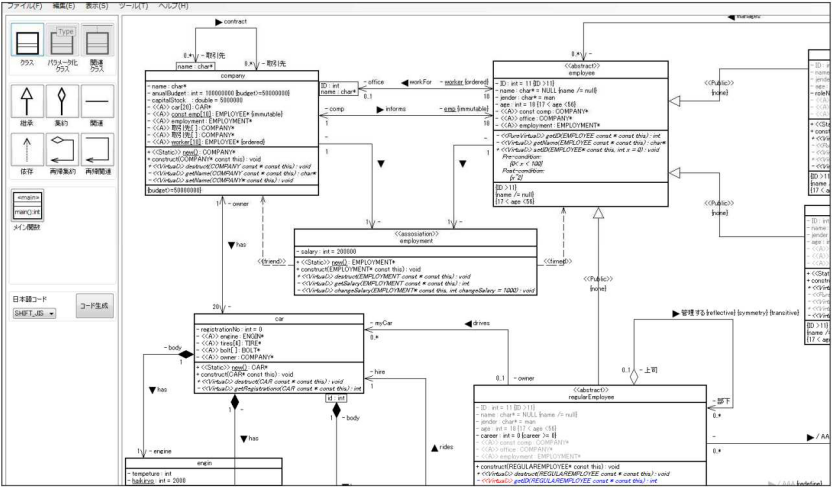The image size is (832, 488).
Task: Pick the 集約 aggregation diamond tool
Action: (x=62, y=101)
